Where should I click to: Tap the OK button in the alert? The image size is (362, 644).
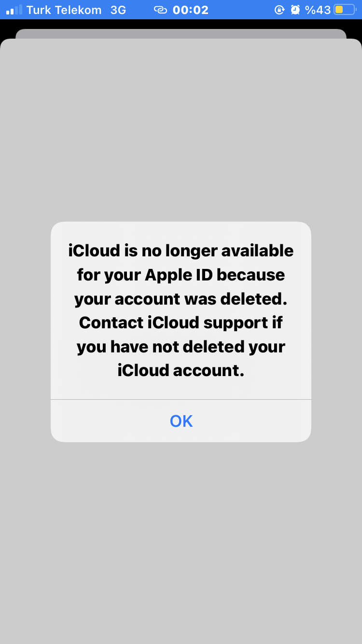tap(181, 421)
